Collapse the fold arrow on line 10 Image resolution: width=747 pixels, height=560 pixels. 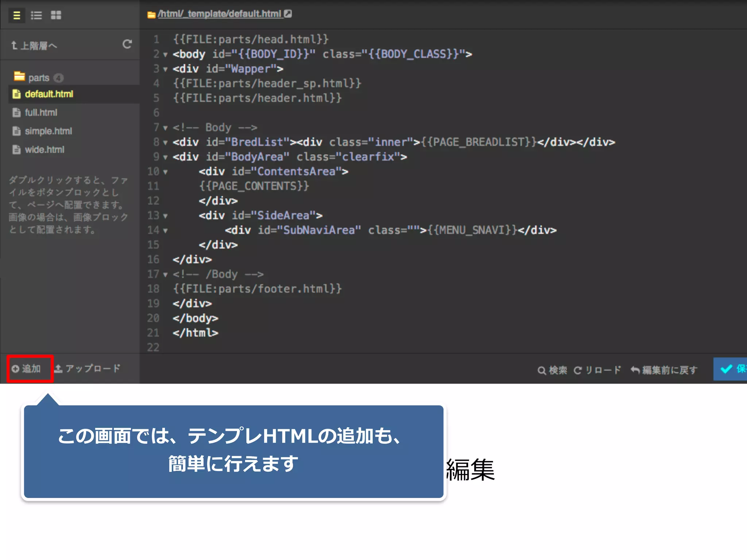coord(165,172)
